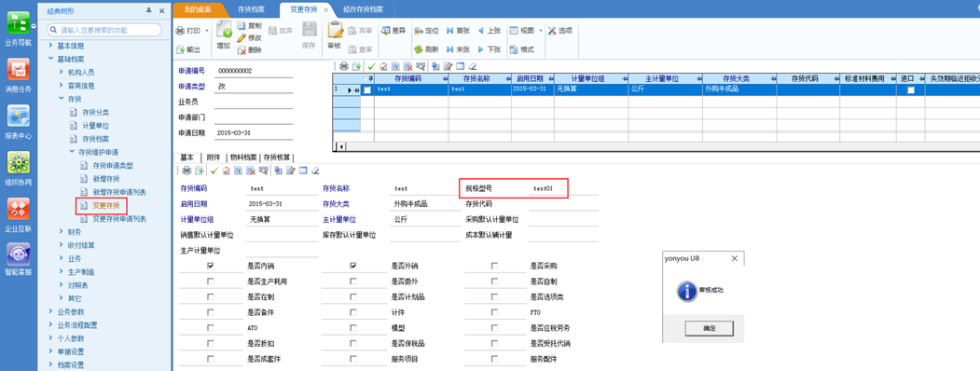Toggle the 是否采购 checkbox

point(495,266)
